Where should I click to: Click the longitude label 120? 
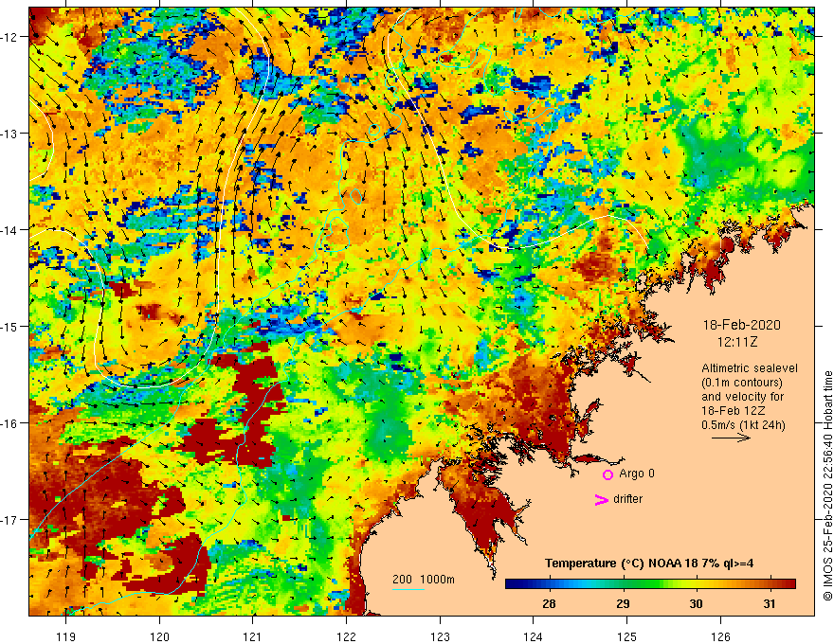point(159,636)
